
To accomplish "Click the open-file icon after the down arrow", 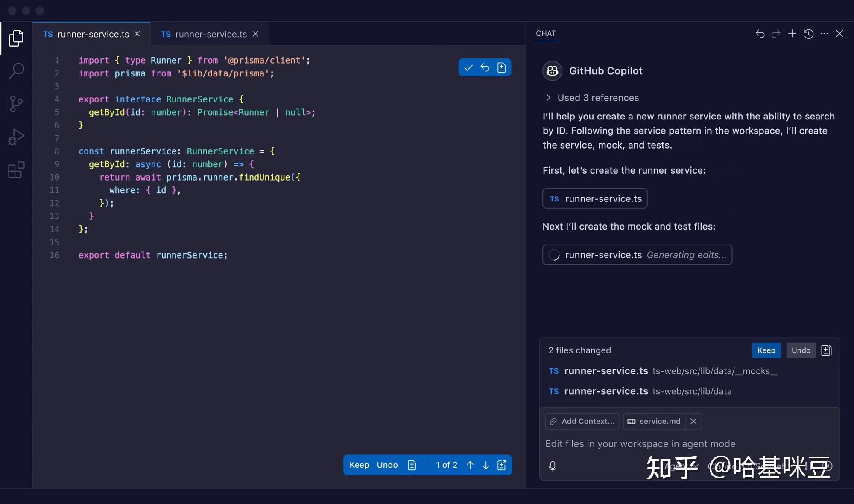I will coord(502,465).
